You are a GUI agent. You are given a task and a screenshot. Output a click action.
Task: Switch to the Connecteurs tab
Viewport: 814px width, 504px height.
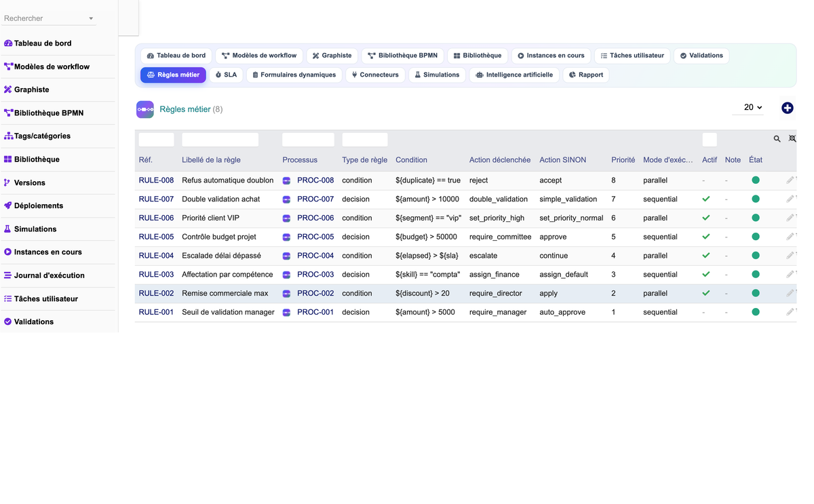coord(375,75)
